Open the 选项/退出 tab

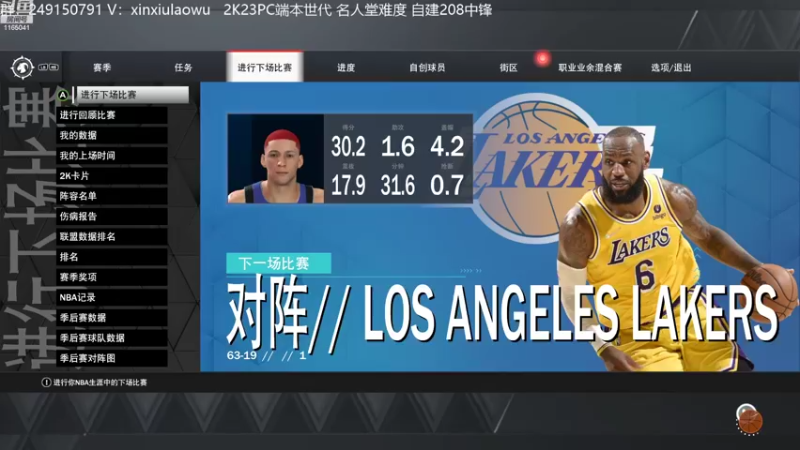671,67
